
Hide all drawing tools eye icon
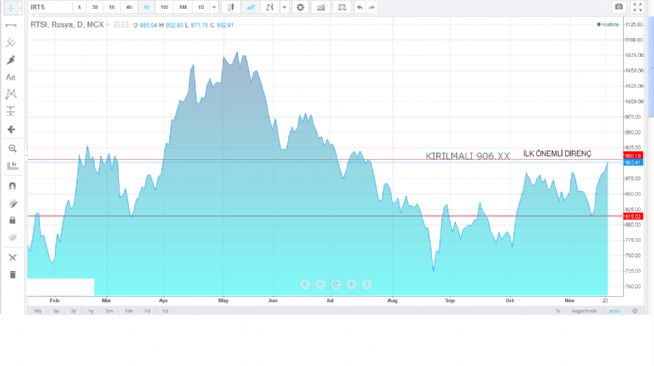coord(13,238)
